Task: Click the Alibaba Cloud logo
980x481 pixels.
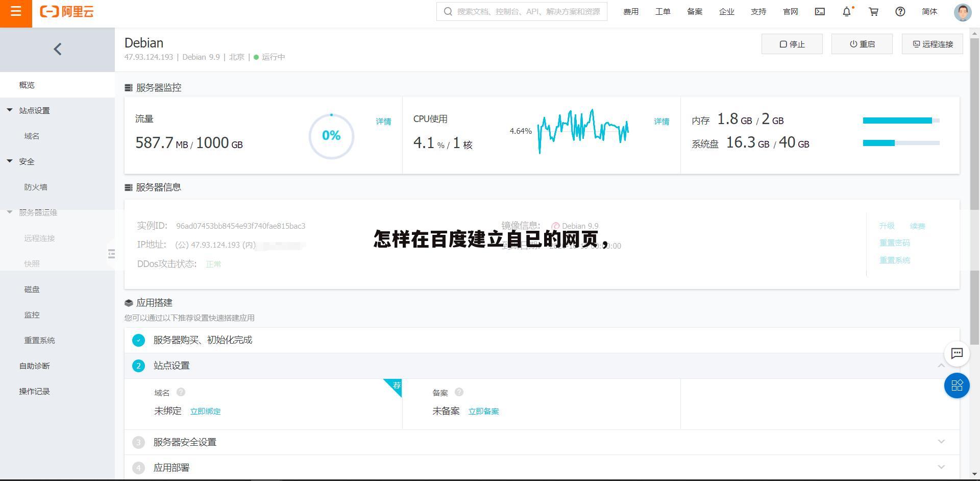Action: (66, 13)
